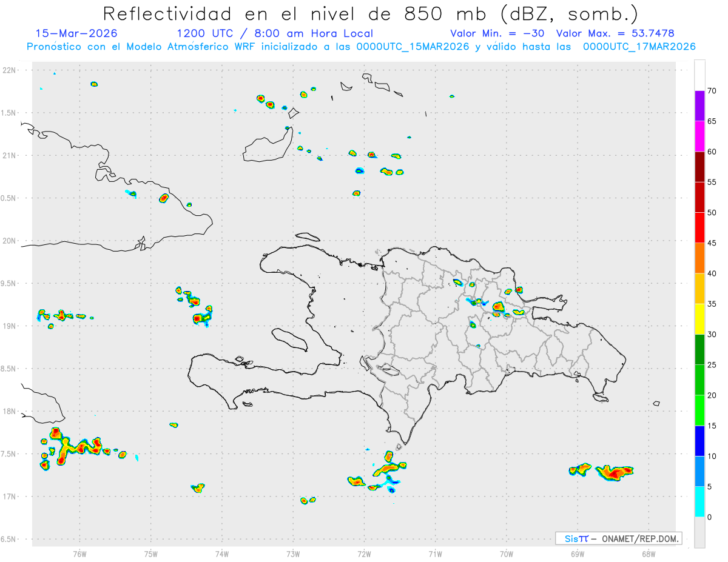Click the color scale value '50'
Image resolution: width=728 pixels, height=562 pixels.
point(712,213)
